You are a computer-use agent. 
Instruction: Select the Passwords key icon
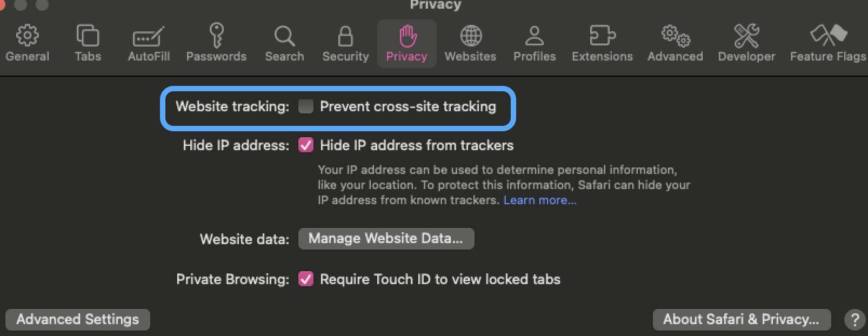(216, 36)
